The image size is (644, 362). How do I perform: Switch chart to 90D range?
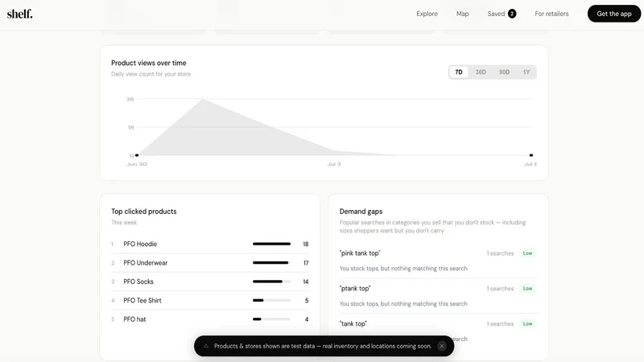tap(504, 72)
